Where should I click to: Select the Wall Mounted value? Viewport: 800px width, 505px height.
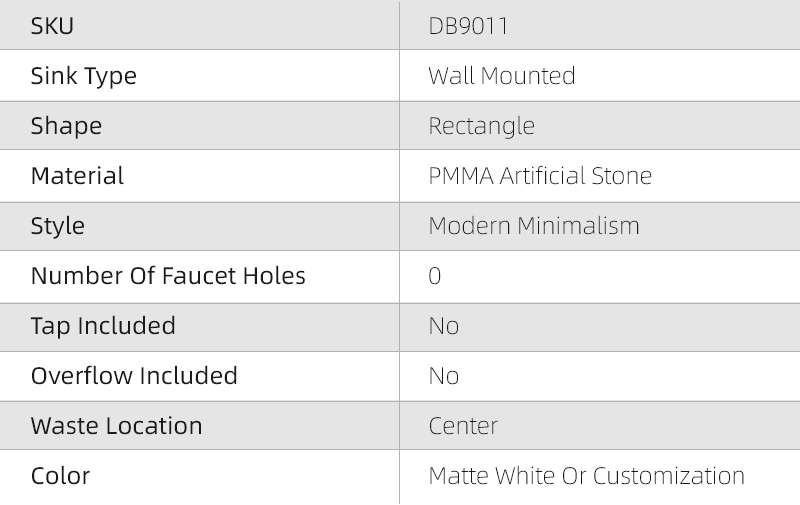point(501,76)
